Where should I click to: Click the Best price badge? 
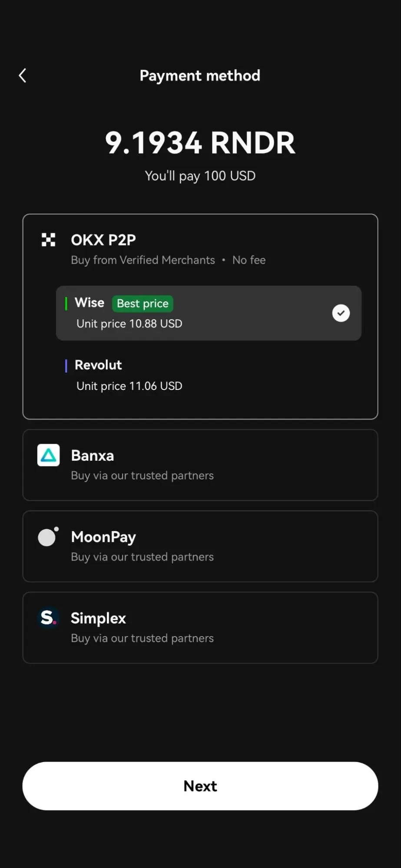pos(143,304)
